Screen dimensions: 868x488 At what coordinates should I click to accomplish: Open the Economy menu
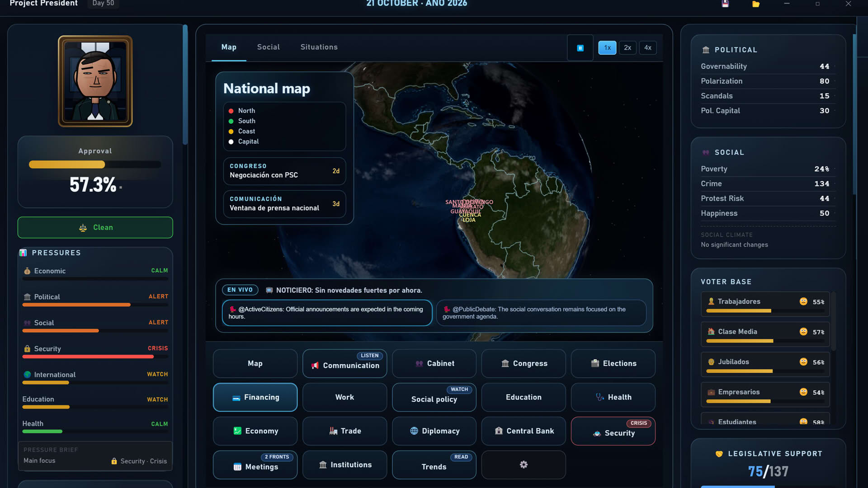click(255, 431)
